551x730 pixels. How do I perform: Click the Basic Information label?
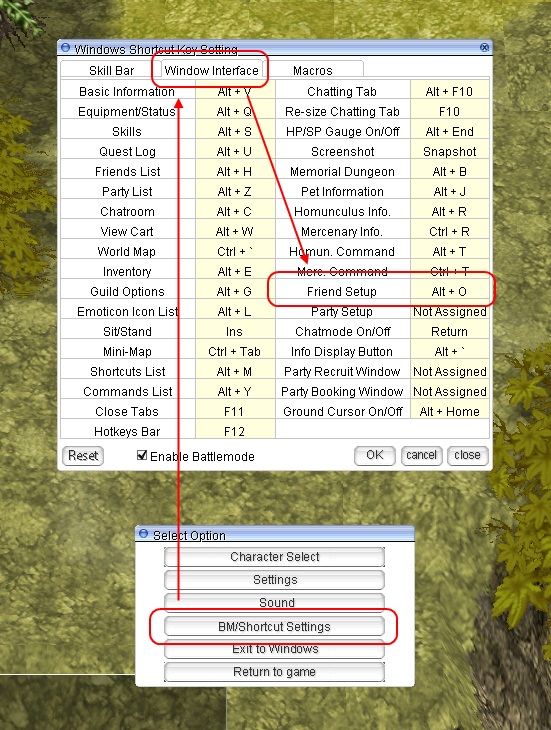[127, 91]
